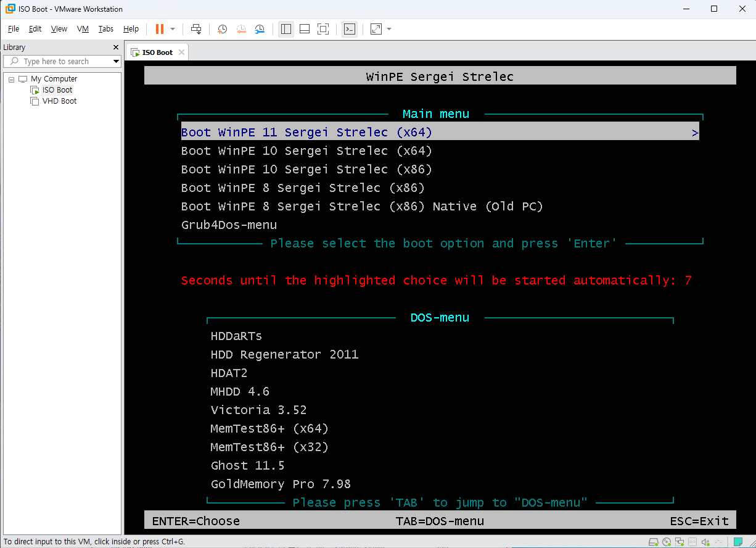Enter full screen mode
The image size is (756, 548).
click(x=323, y=29)
